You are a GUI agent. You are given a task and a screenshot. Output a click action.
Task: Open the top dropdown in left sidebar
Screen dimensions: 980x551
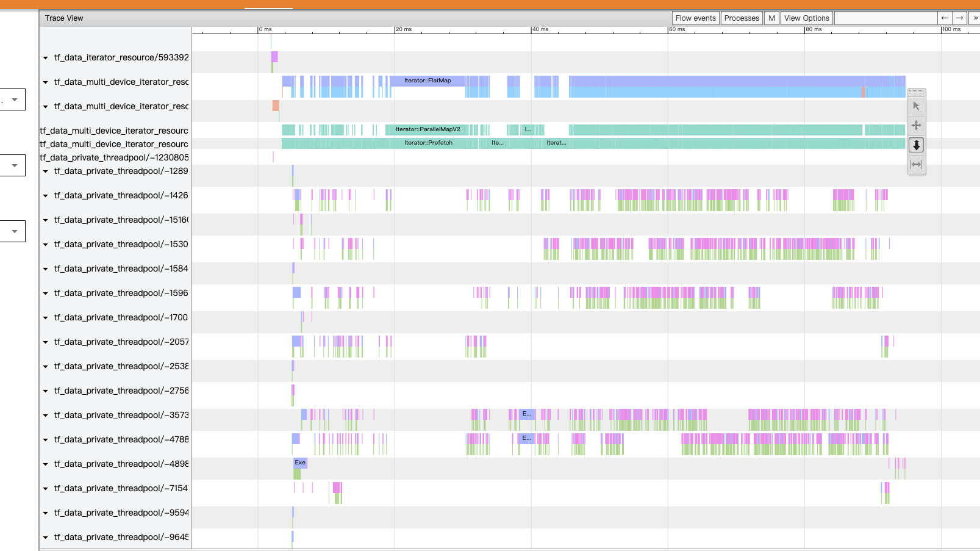12,99
